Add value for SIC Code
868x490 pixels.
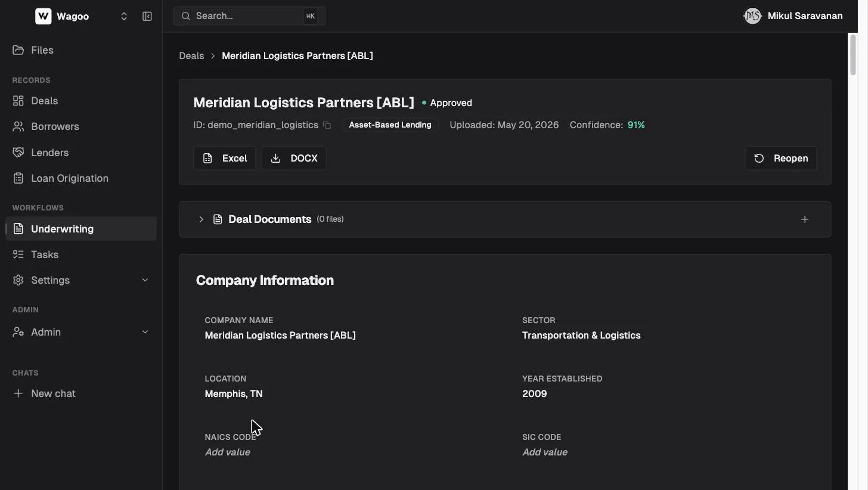(x=545, y=452)
